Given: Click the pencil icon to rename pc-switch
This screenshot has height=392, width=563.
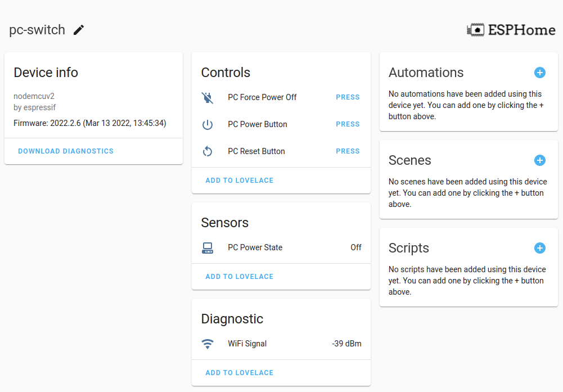Looking at the screenshot, I should coord(79,30).
